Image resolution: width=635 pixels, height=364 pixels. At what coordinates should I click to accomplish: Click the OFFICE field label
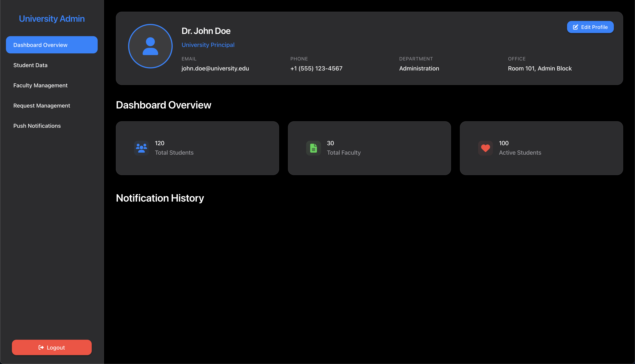[x=517, y=59]
